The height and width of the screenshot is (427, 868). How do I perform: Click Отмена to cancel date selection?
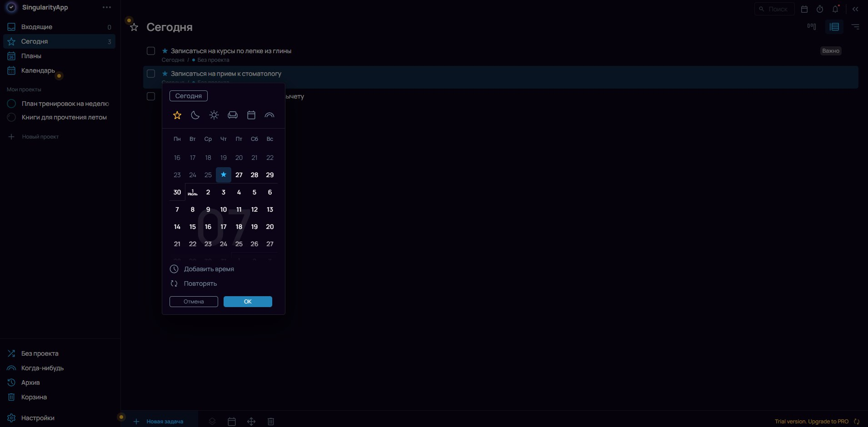(193, 301)
